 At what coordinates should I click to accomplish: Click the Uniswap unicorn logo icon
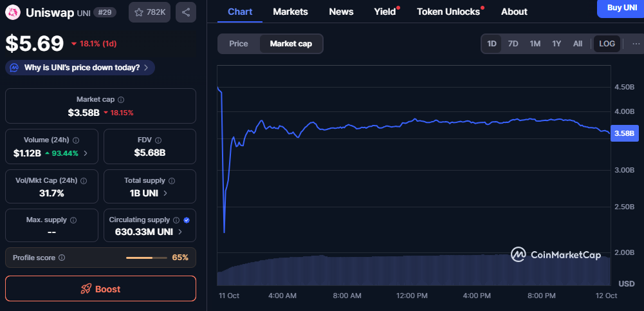click(13, 12)
